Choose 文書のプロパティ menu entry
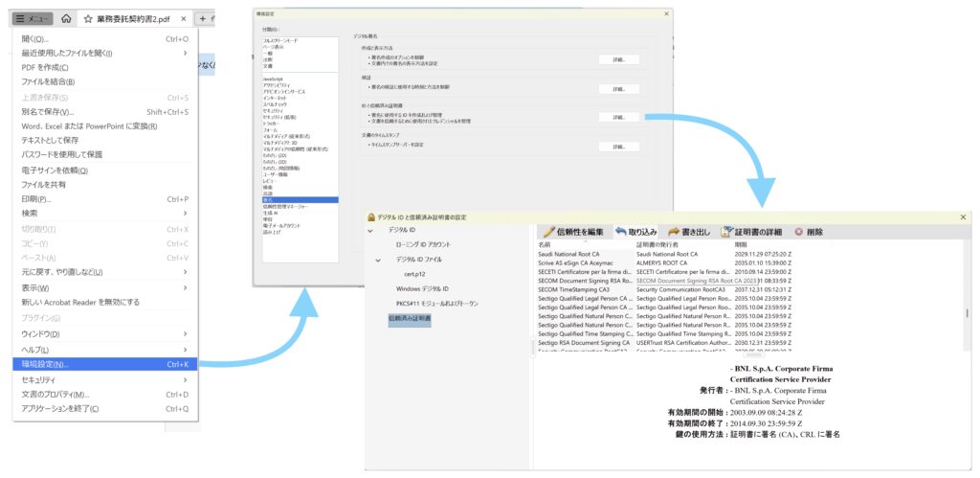Screen dimensions: 980x478 56,394
